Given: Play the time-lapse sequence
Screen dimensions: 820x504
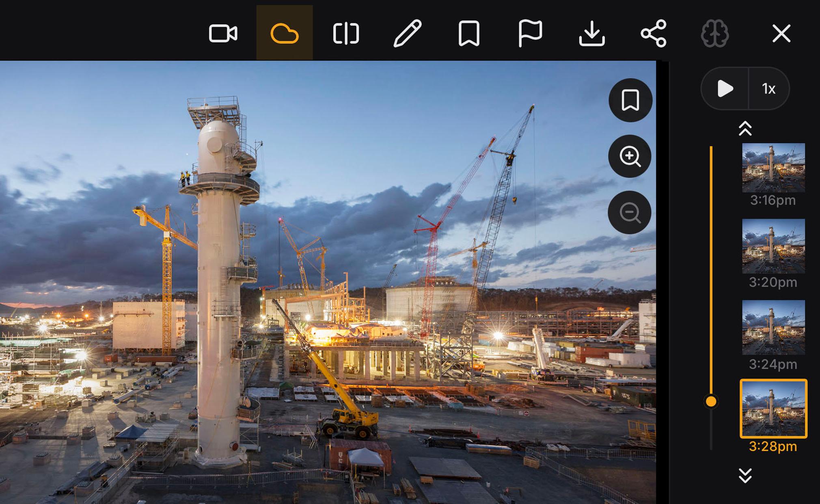Looking at the screenshot, I should [x=725, y=88].
